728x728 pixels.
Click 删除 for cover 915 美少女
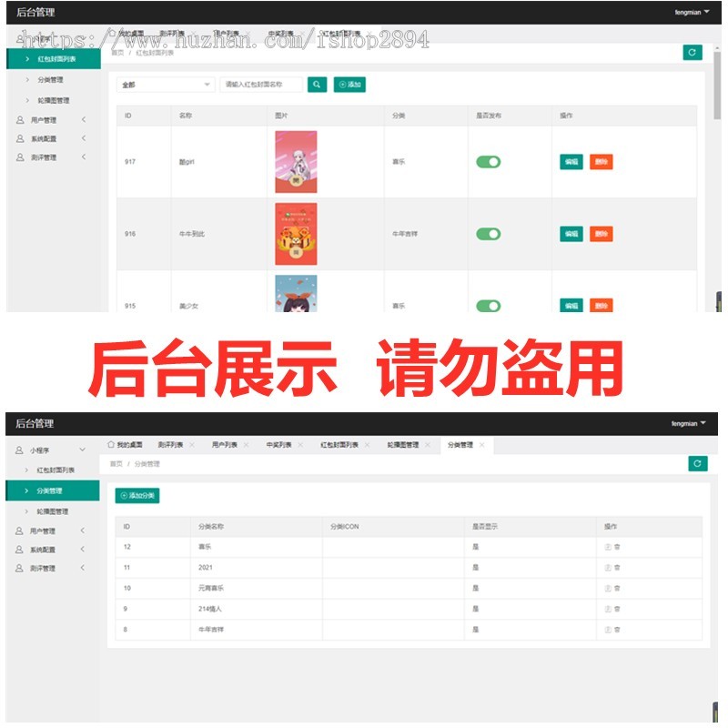click(x=602, y=305)
